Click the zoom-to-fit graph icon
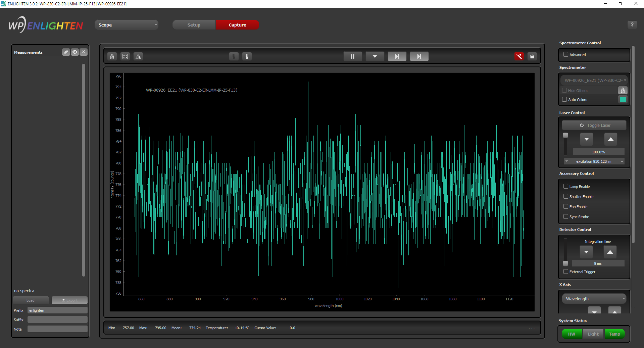The height and width of the screenshot is (348, 644). [x=125, y=56]
